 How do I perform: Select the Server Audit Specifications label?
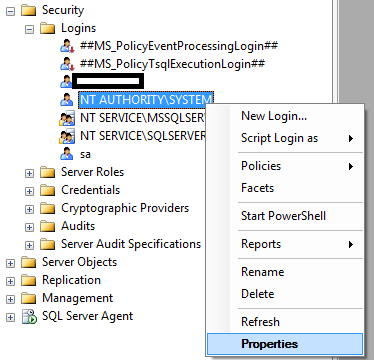(131, 244)
